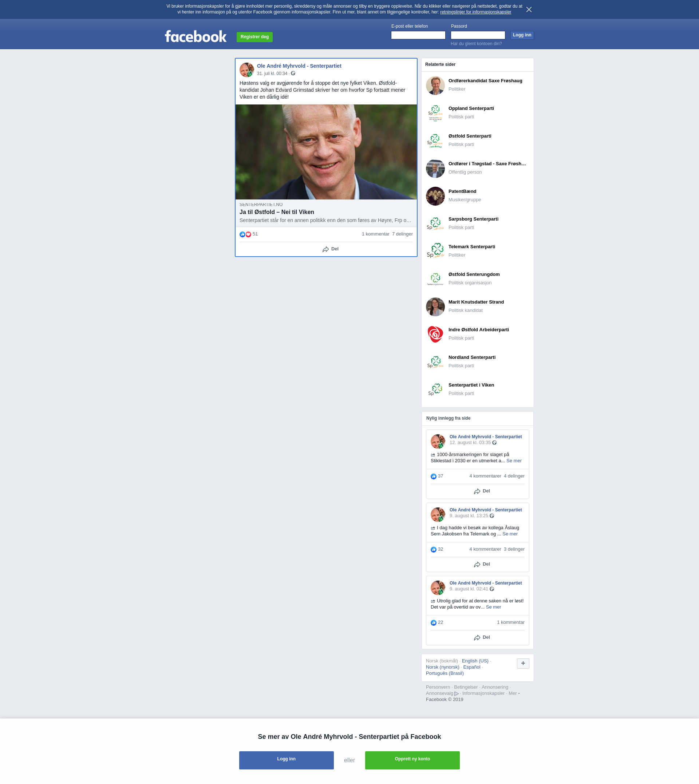Switch language to English (US)
Viewport: 699px width, 784px height.
[475, 661]
